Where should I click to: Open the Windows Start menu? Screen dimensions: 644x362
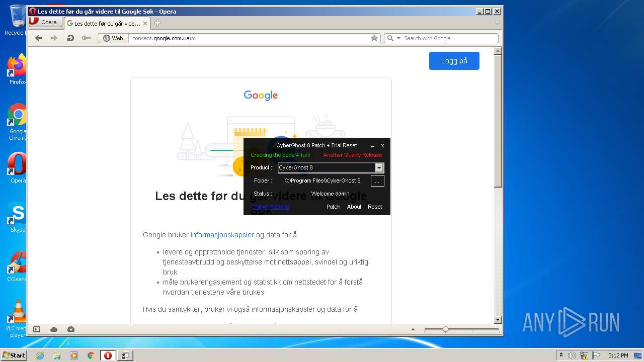[14, 355]
